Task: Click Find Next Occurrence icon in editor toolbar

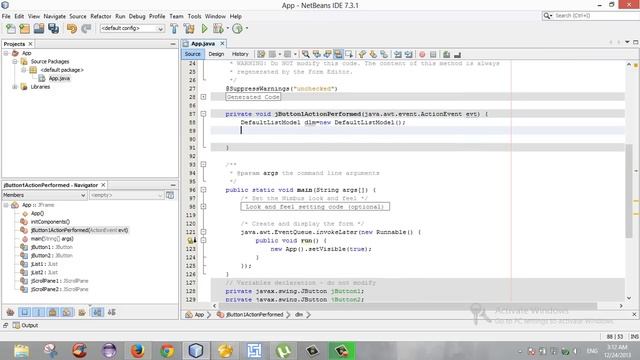Action: 327,54
